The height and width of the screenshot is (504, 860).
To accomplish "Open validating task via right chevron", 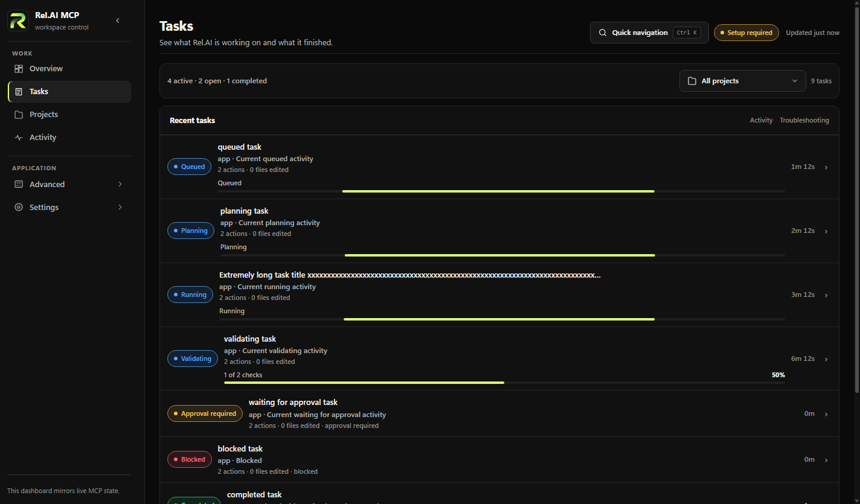I will (x=826, y=359).
